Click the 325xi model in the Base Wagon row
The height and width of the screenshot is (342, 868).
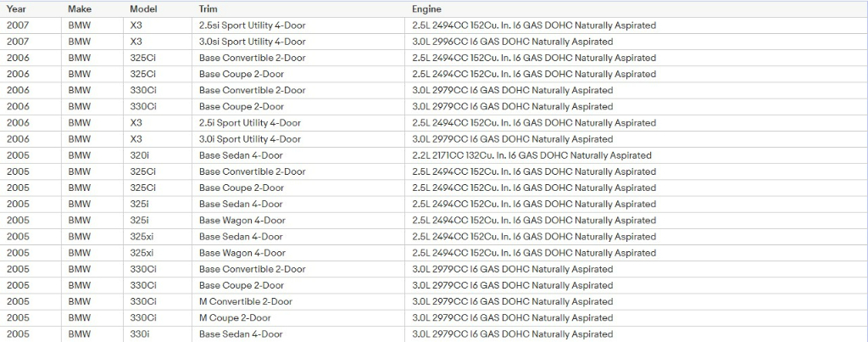[142, 253]
